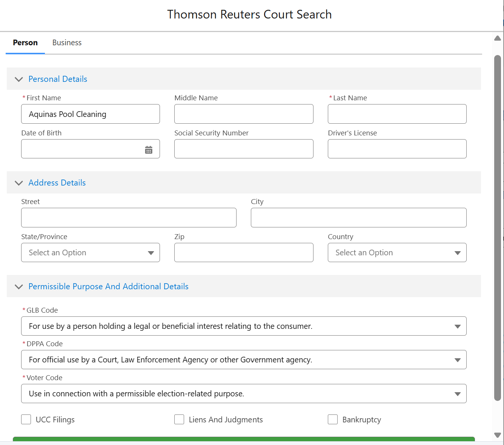Viewport: 504px width, 445px height.
Task: Enable the Liens And Judgments checkbox
Action: 179,419
